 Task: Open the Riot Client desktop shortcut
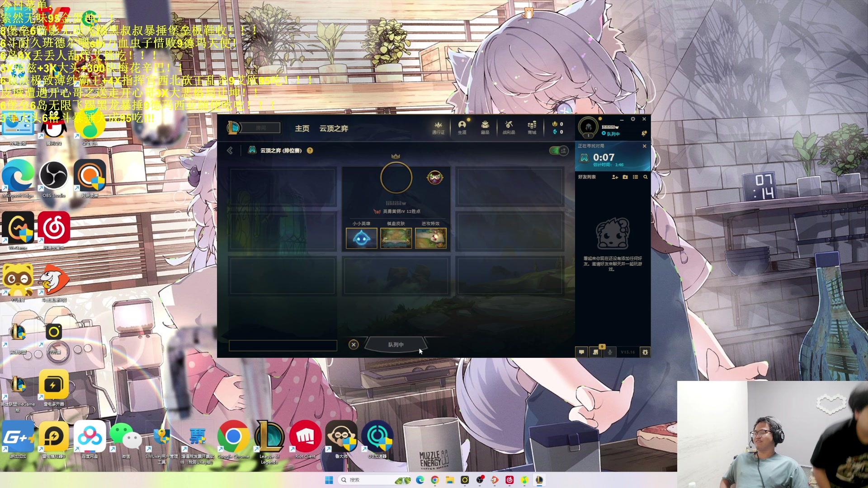(x=305, y=440)
